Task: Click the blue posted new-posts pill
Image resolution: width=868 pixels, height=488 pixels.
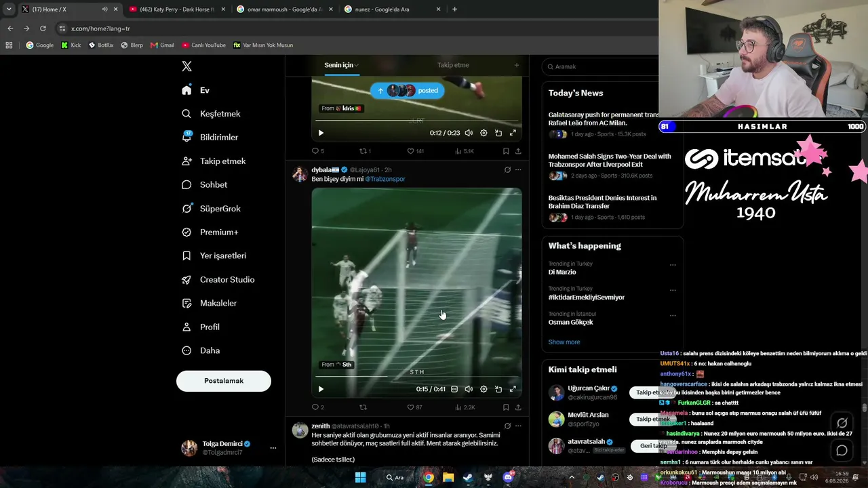Action: coord(407,91)
